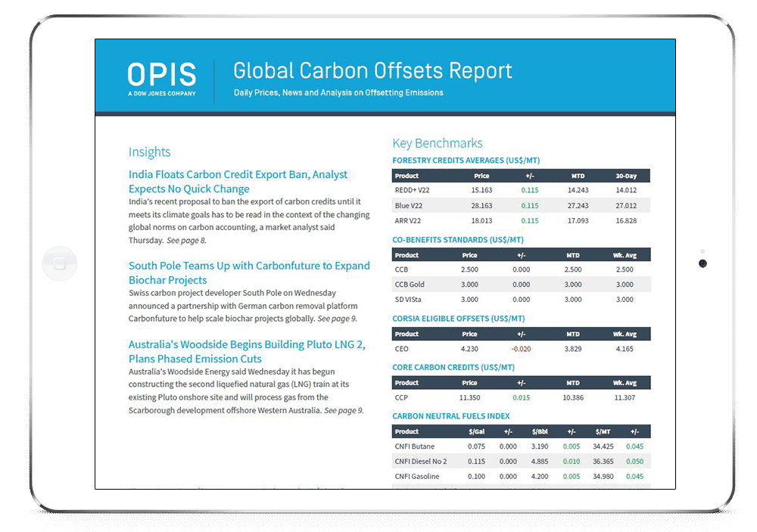Click the $/Bbl column header in the fuels table

540,432
